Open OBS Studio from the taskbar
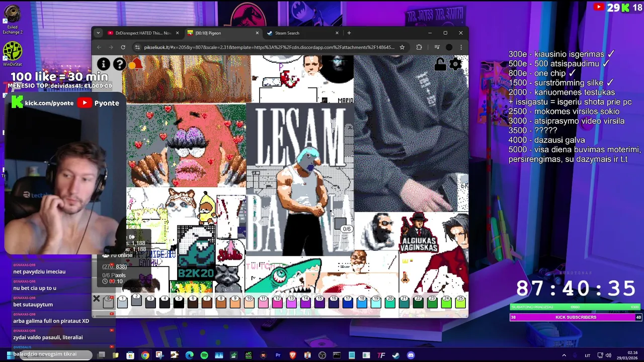Image resolution: width=644 pixels, height=362 pixels. 322,355
